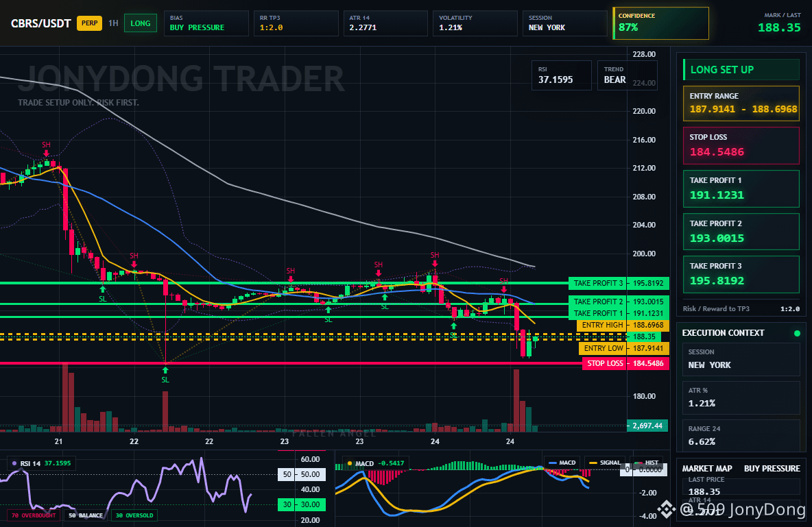Click the volume value tag 2,697.44

[x=647, y=426]
